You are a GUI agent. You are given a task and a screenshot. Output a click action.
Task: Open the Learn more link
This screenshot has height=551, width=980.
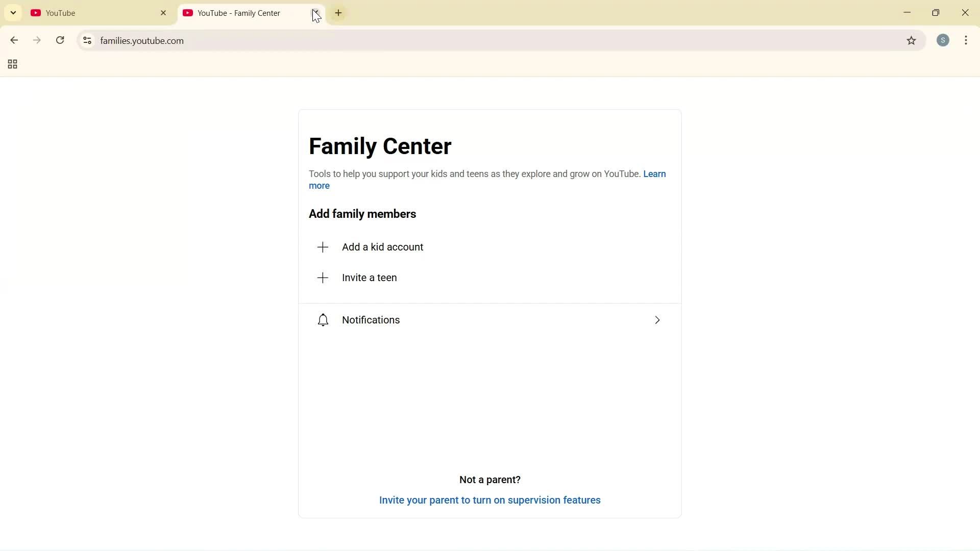click(654, 174)
